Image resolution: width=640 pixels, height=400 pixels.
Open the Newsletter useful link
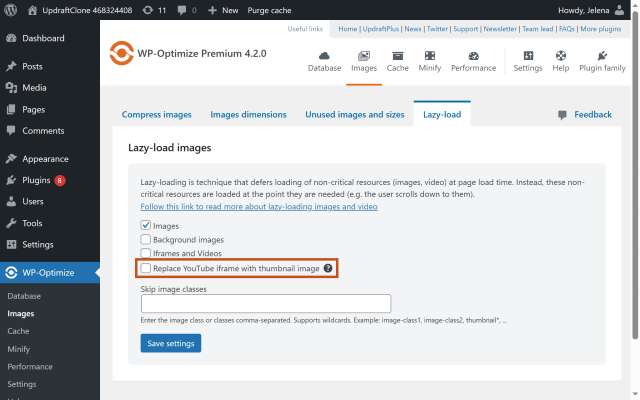500,29
